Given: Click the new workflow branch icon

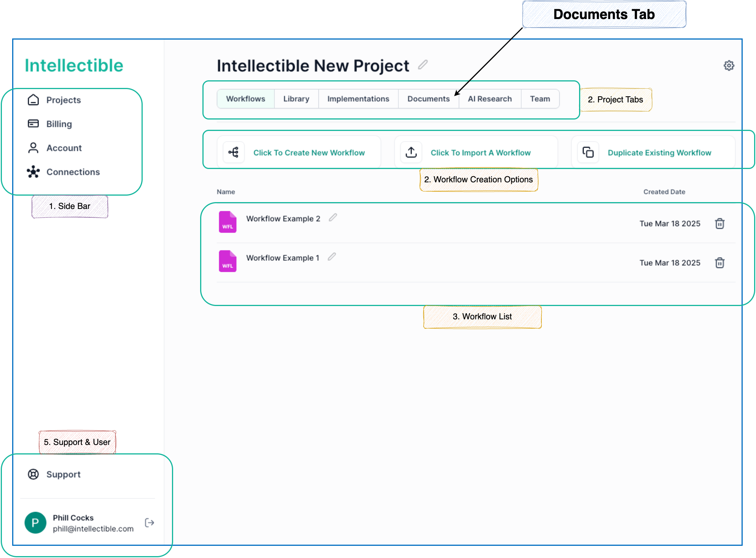Looking at the screenshot, I should tap(234, 152).
